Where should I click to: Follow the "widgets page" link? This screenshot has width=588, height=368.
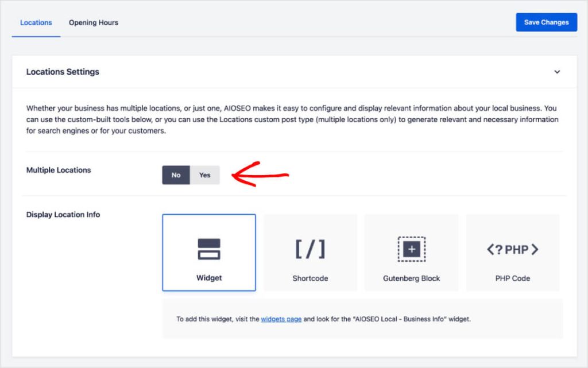[281, 319]
